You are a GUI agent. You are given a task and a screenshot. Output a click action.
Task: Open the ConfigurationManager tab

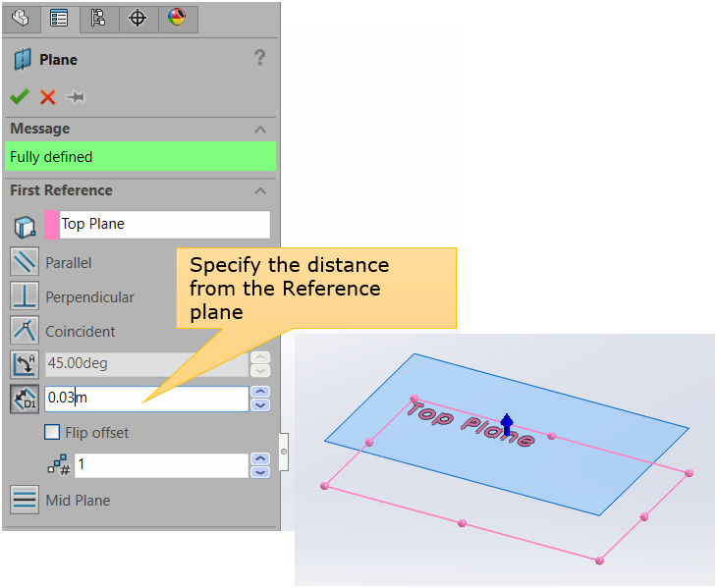99,19
